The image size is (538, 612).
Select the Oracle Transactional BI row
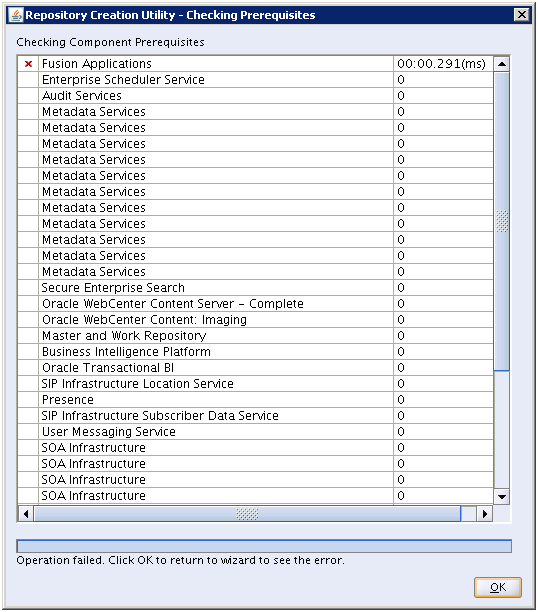click(x=255, y=368)
